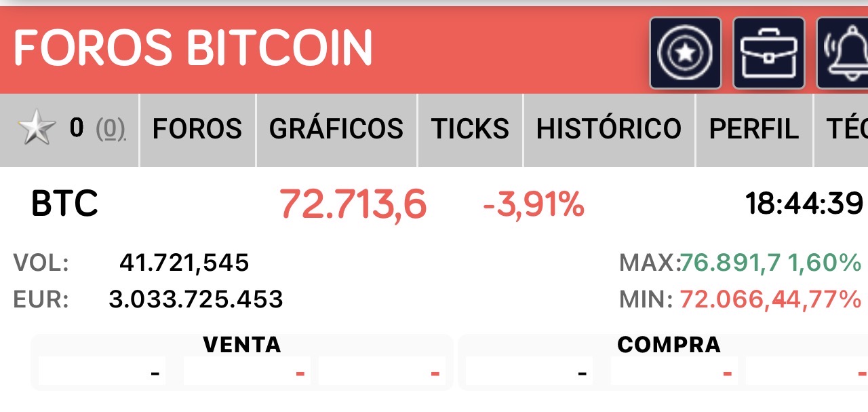Toggle the favorite star for BTC
The height and width of the screenshot is (412, 868).
click(37, 129)
